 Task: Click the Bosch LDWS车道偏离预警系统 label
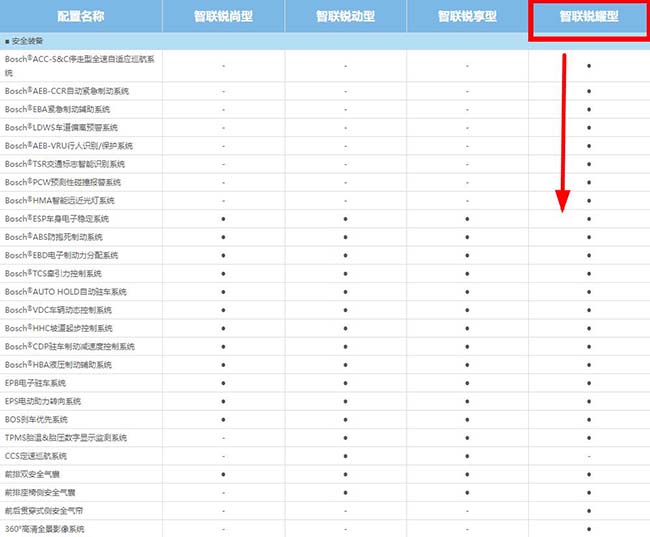61,128
